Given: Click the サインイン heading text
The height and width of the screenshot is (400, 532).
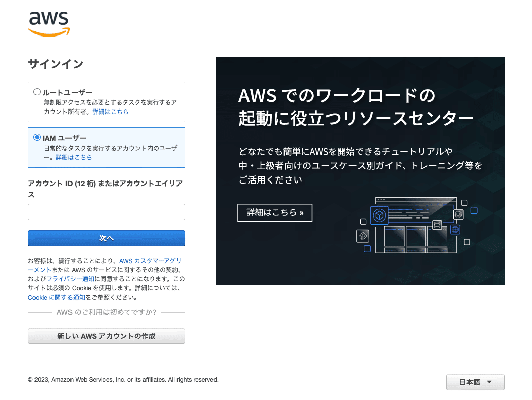Looking at the screenshot, I should click(56, 64).
